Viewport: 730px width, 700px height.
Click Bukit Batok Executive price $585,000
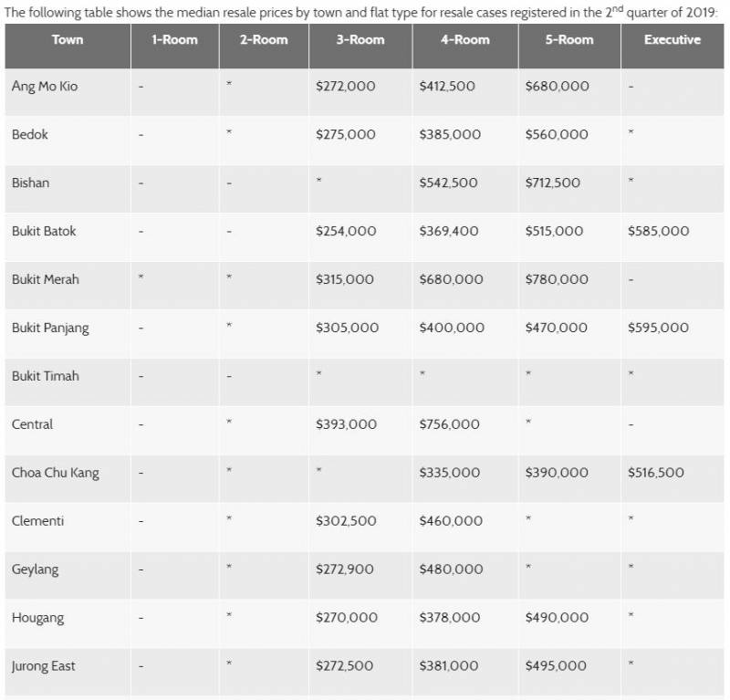click(658, 231)
